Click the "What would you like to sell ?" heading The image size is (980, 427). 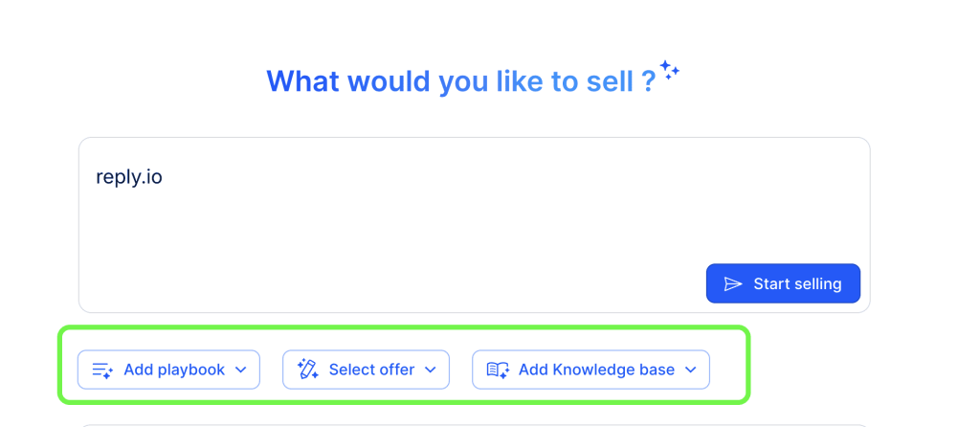pyautogui.click(x=460, y=81)
